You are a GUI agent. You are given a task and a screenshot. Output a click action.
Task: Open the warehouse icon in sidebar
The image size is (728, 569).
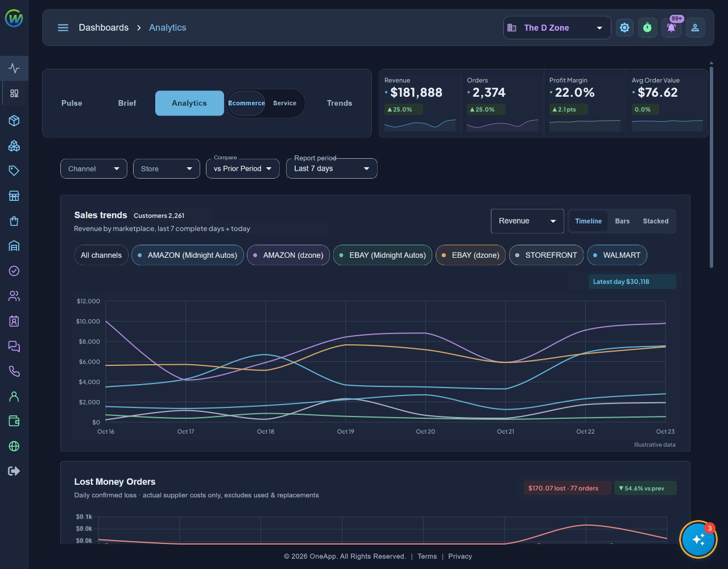tap(14, 246)
